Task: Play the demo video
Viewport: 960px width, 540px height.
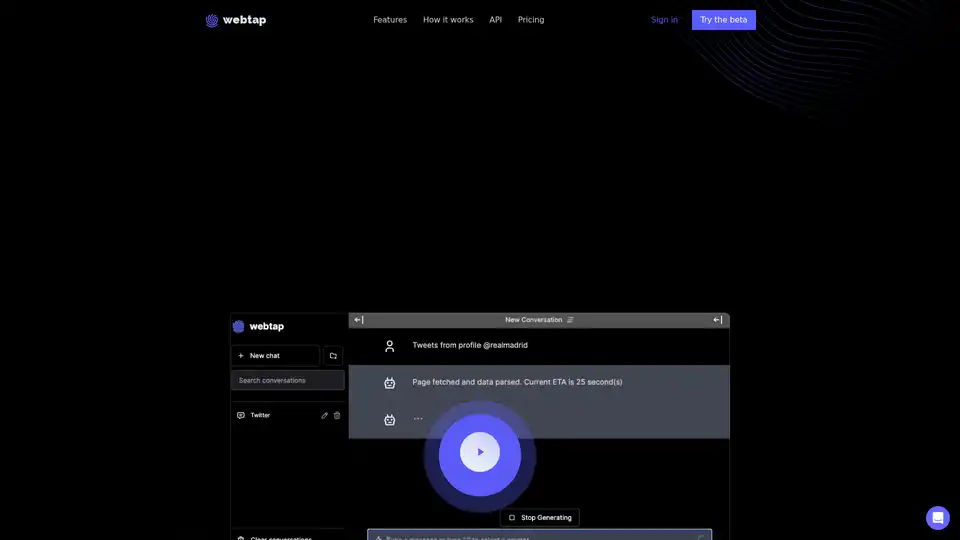Action: coord(480,452)
